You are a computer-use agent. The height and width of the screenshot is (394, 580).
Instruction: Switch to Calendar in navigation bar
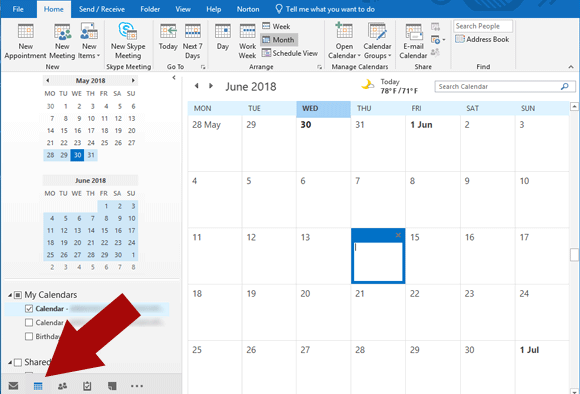click(38, 386)
